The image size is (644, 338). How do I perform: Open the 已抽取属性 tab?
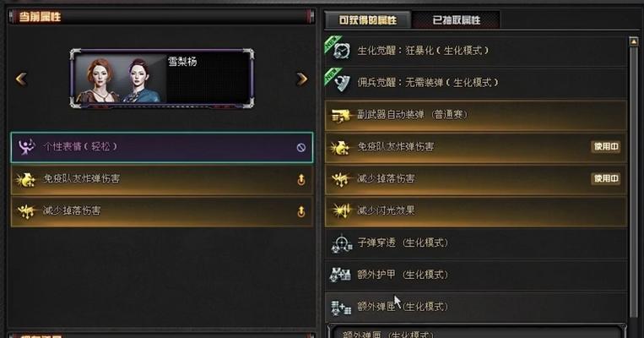click(x=457, y=19)
